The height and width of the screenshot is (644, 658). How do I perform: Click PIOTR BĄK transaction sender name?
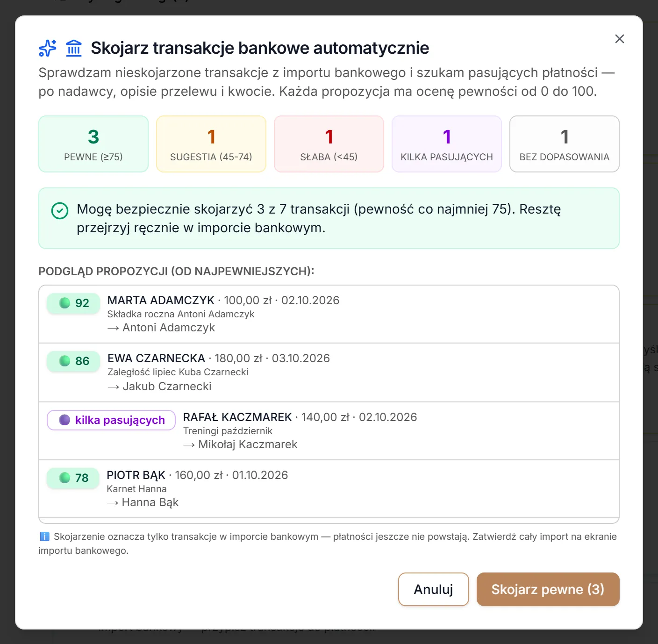[x=136, y=475]
